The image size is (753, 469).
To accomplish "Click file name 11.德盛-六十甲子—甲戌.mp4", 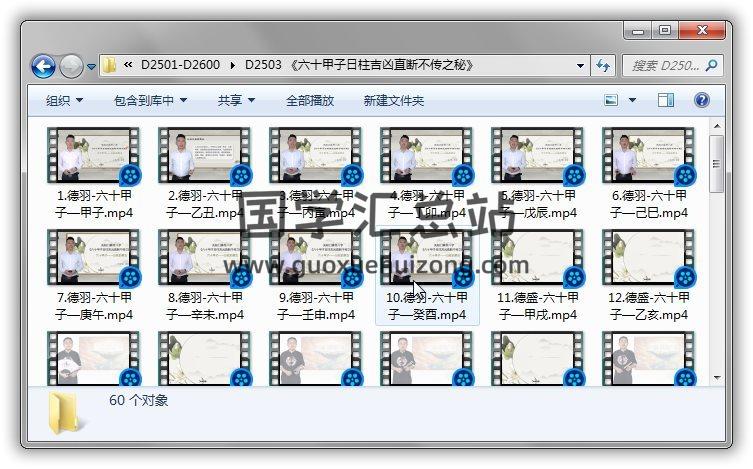I will 537,306.
